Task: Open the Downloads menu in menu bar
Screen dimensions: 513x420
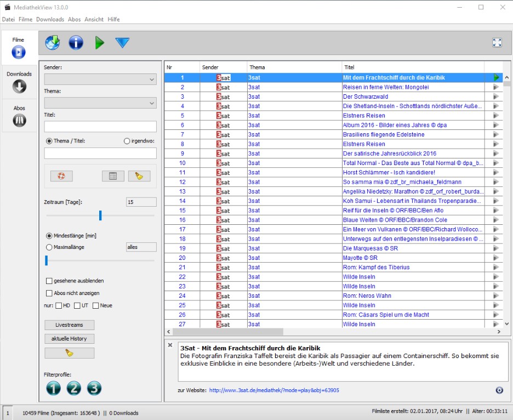Action: (50, 19)
